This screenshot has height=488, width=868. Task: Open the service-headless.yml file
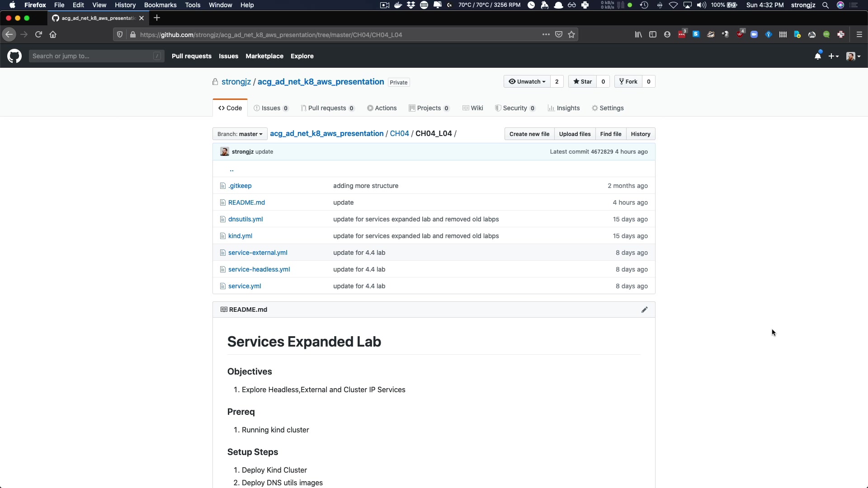coord(259,269)
